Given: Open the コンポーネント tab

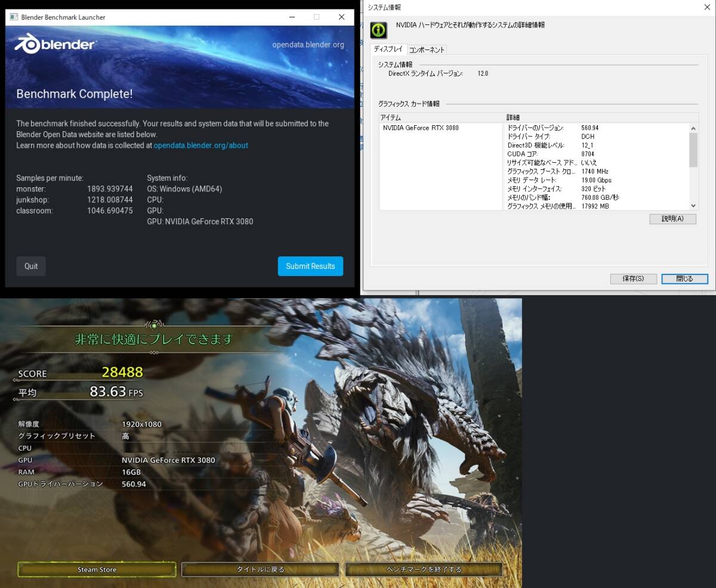Looking at the screenshot, I should click(427, 50).
